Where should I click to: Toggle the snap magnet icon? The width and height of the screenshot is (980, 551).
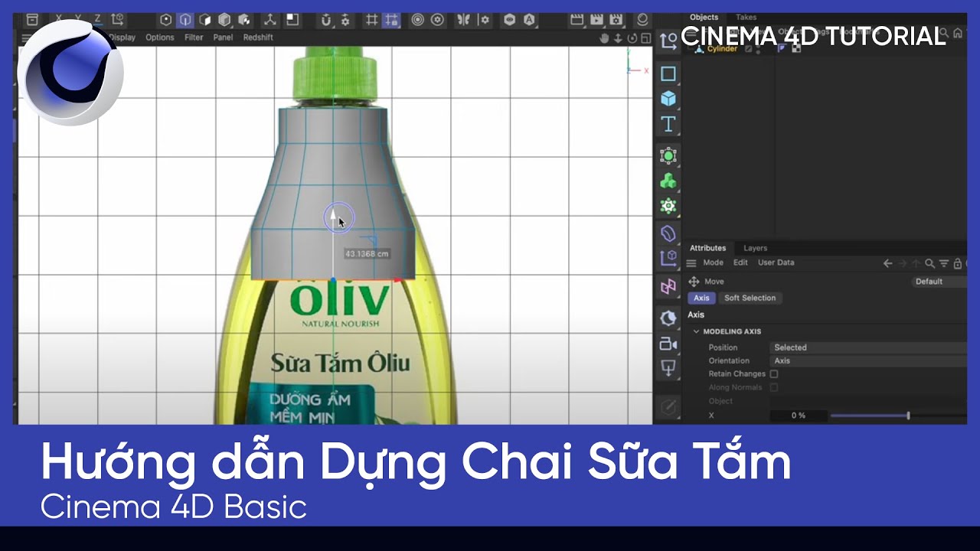pyautogui.click(x=326, y=20)
